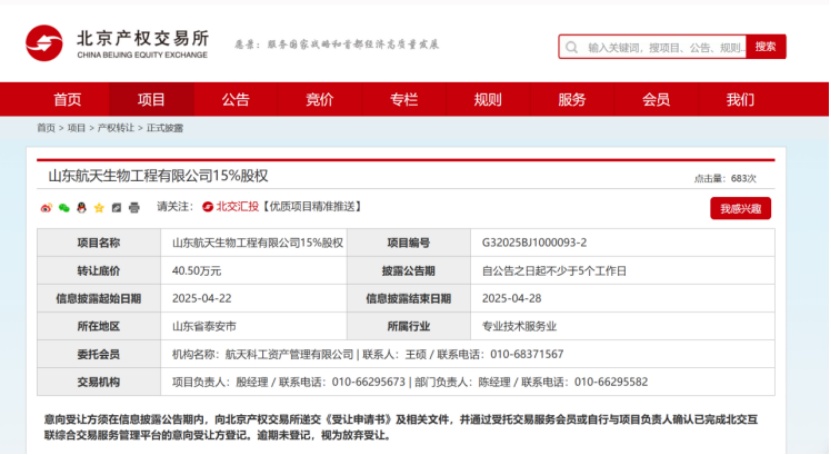Screen dimensions: 831x455
Task: Click the 【优质项目精准推送】 text
Action: [312, 207]
